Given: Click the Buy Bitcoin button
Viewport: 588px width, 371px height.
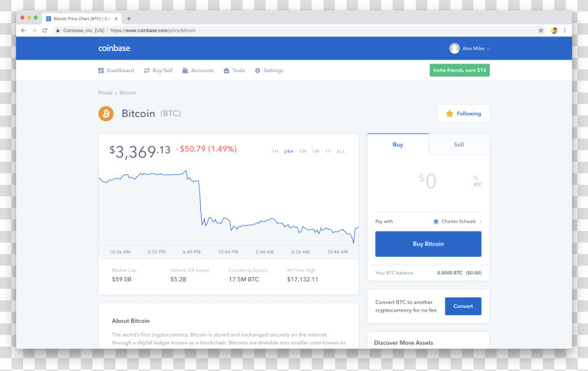Looking at the screenshot, I should click(x=428, y=244).
